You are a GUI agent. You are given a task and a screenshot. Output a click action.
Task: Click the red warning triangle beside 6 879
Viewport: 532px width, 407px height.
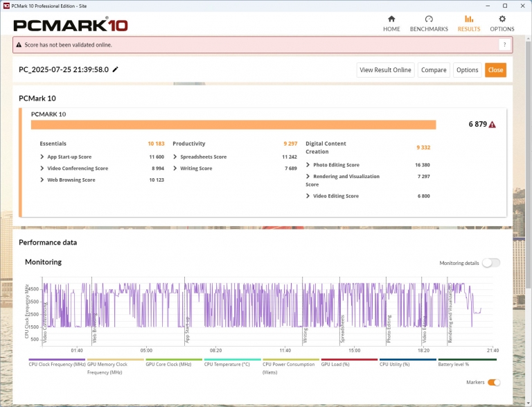[492, 125]
